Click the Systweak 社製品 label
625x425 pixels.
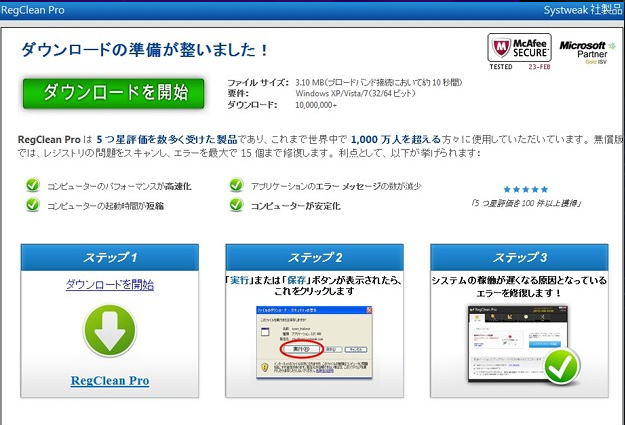[x=582, y=10]
